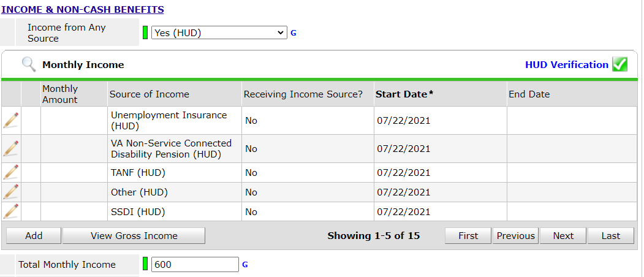Click green indicator beside Income from Any Source
644x277 pixels.
tap(145, 33)
